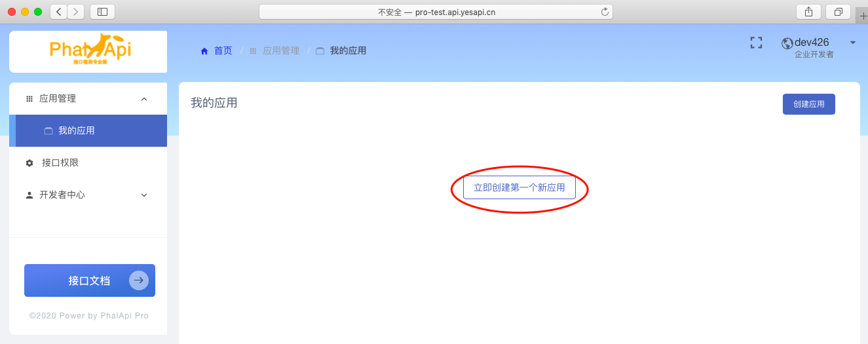Viewport: 868px width, 344px height.
Task: Click 立即创建第一个新应用 button
Action: (x=519, y=187)
